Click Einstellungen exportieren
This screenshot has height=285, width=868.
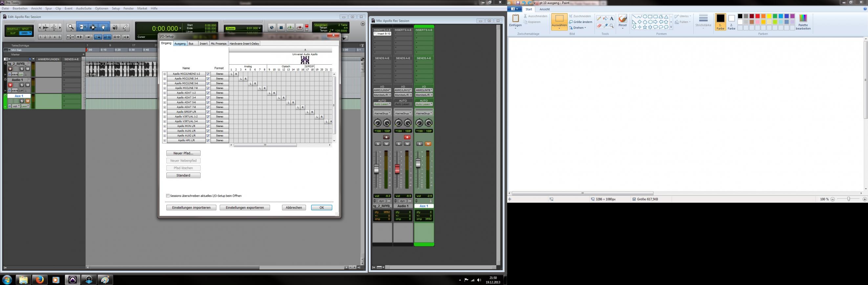click(x=245, y=208)
